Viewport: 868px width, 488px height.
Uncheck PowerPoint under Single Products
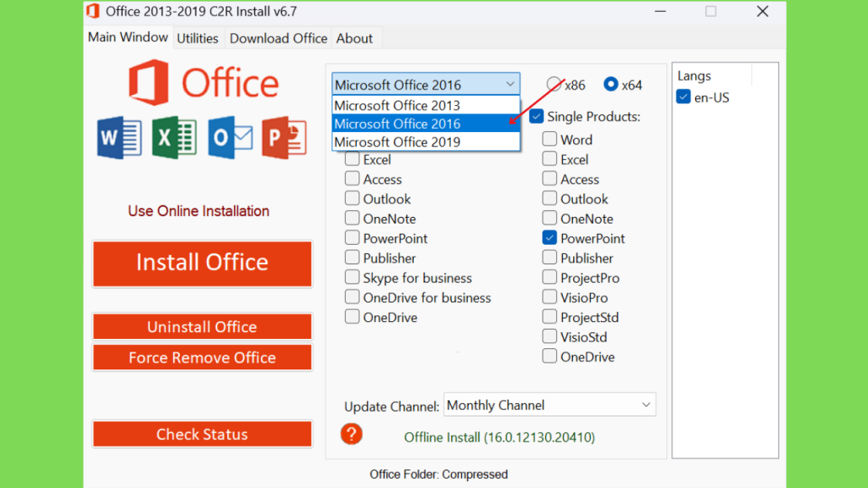(x=549, y=238)
